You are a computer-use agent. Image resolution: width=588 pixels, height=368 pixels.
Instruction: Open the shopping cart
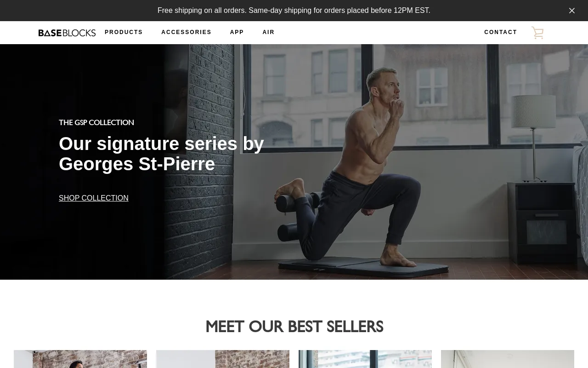(x=537, y=33)
